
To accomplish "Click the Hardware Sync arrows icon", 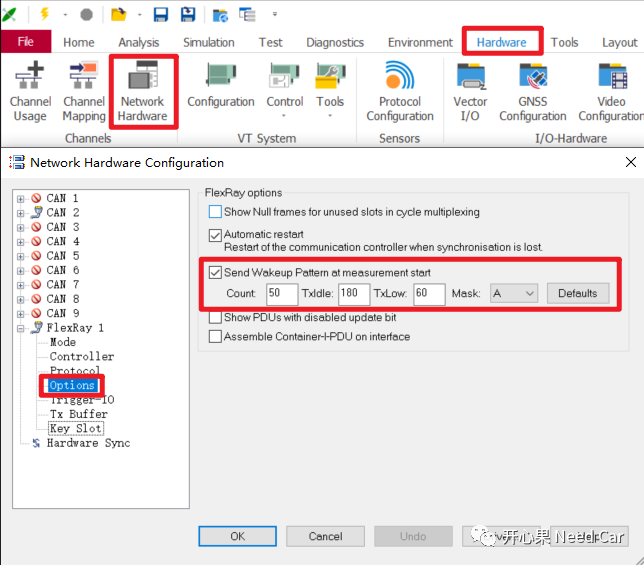I will 36,443.
